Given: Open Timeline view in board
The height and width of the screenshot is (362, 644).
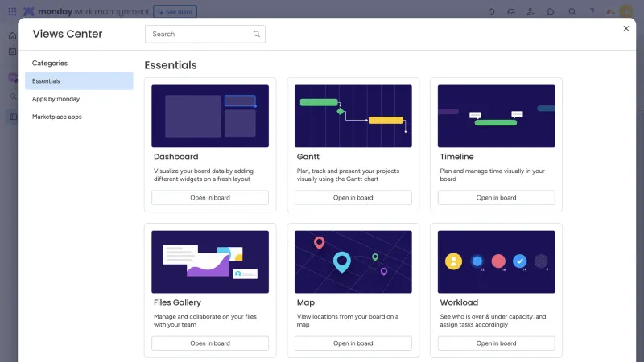Looking at the screenshot, I should click(496, 197).
